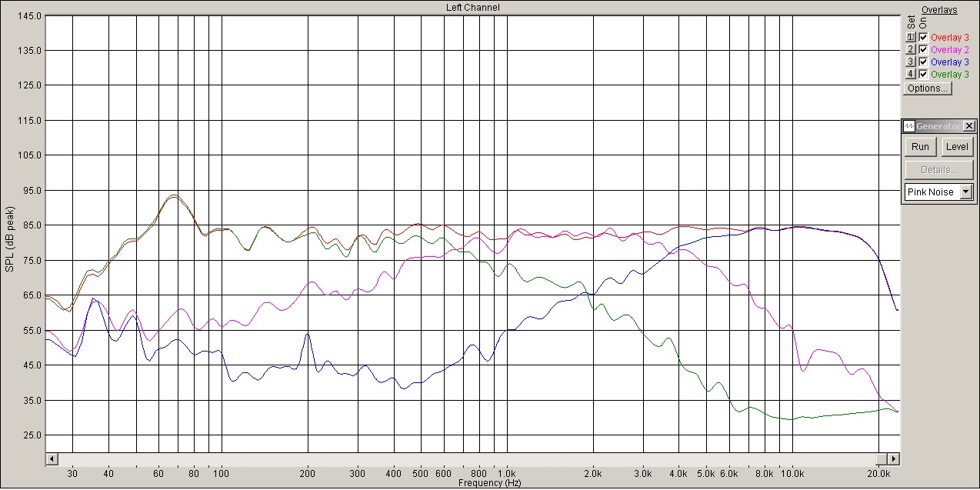The image size is (980, 490).
Task: Click the Set 4 overlay button
Action: click(x=911, y=74)
